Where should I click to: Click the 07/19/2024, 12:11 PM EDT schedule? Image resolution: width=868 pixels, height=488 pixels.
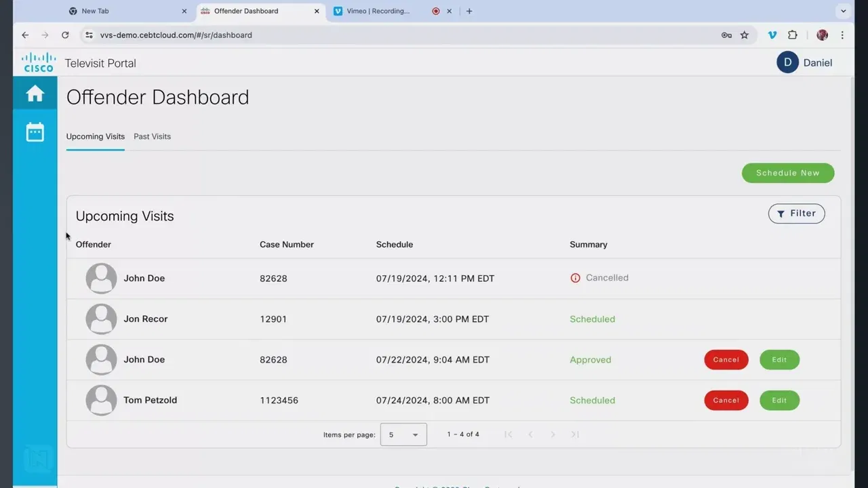[x=435, y=279]
